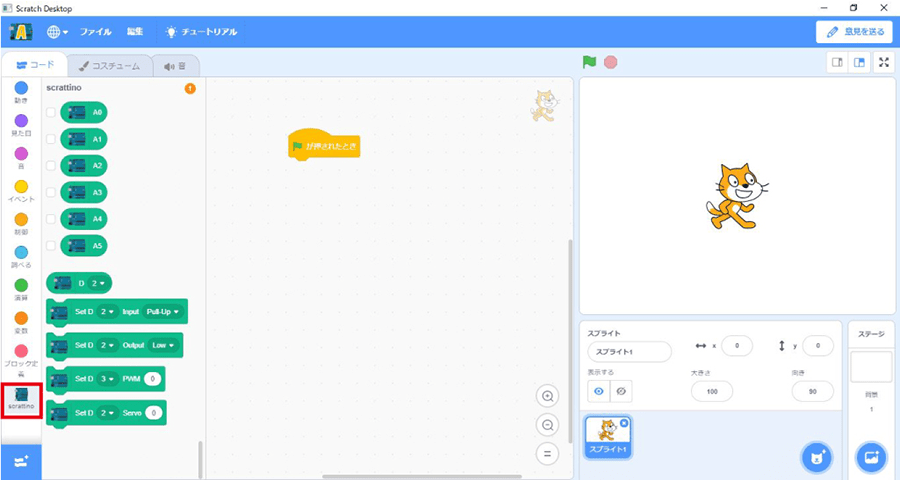Open the ファイル menu
900x480 pixels.
coord(95,32)
